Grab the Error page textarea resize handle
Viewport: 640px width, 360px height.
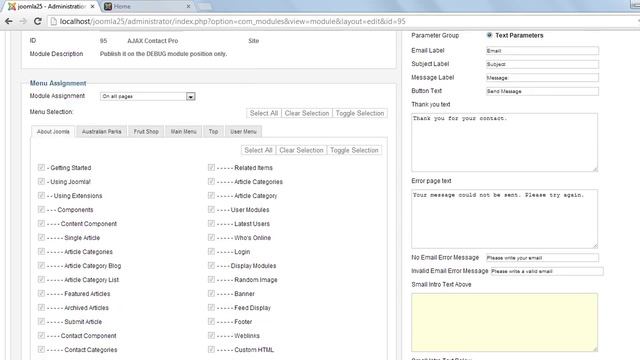595,245
